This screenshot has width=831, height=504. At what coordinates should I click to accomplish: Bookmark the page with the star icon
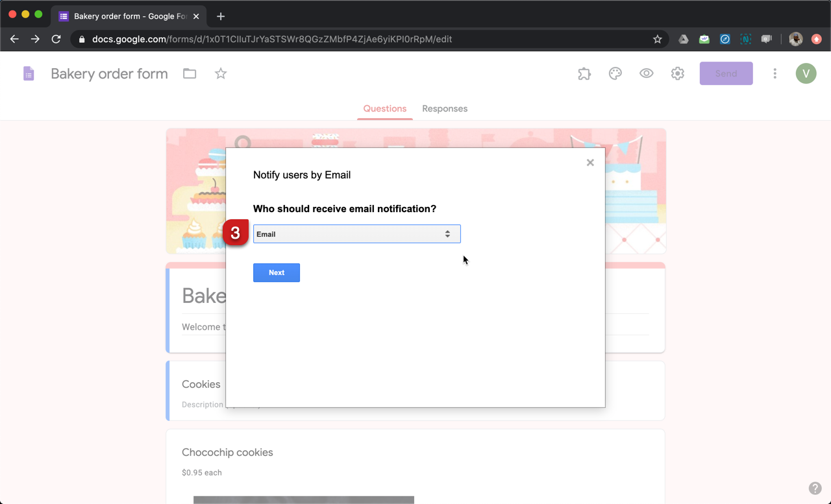pos(657,39)
